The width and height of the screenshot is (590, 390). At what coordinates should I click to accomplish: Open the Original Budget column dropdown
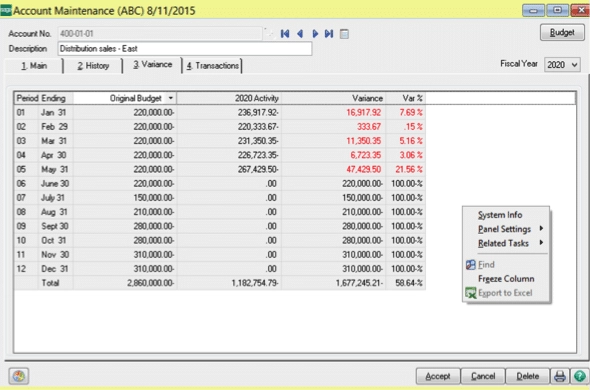point(170,98)
